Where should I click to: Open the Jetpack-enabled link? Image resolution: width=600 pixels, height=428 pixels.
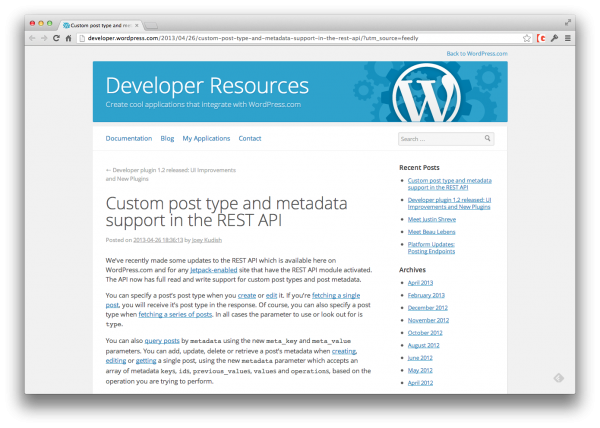(x=214, y=270)
